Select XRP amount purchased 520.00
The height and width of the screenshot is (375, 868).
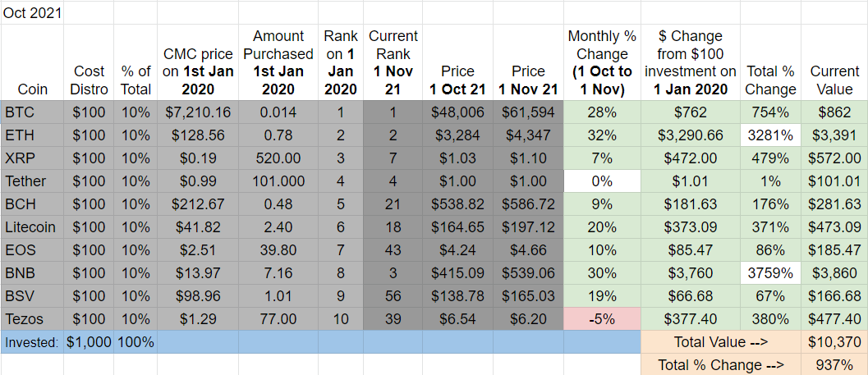(278, 158)
